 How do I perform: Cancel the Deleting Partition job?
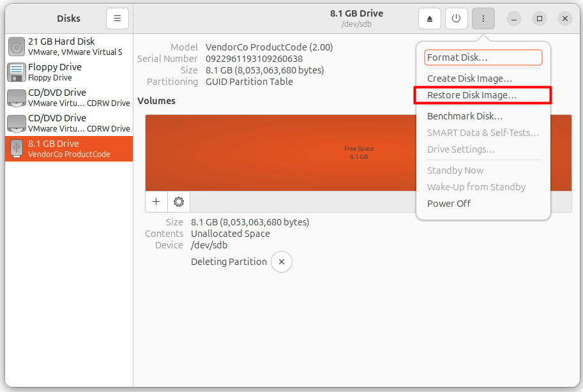[282, 262]
